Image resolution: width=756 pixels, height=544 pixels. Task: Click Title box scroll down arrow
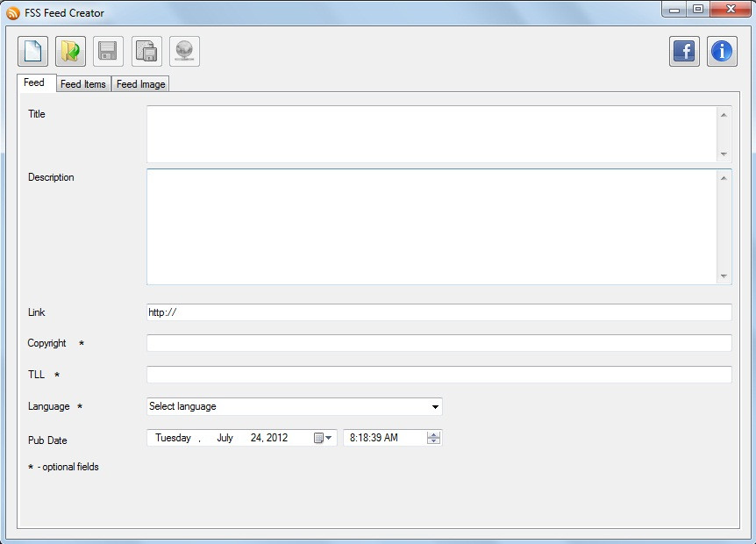(x=724, y=154)
